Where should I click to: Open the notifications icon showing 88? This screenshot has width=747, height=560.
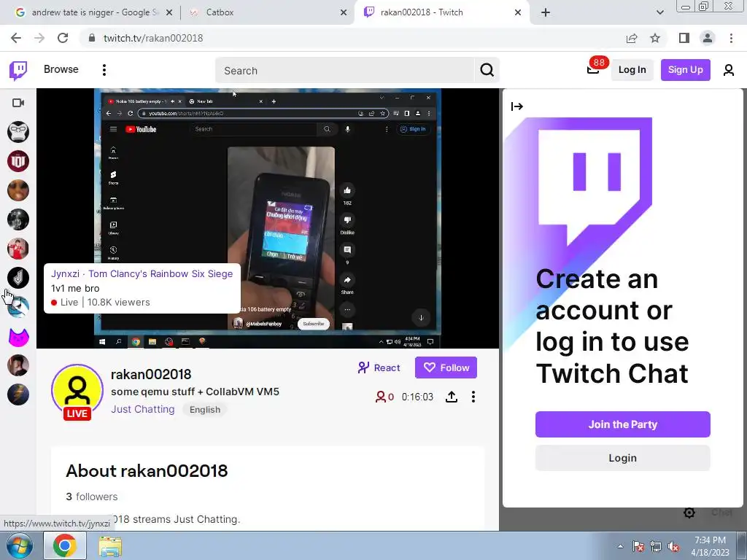point(593,69)
